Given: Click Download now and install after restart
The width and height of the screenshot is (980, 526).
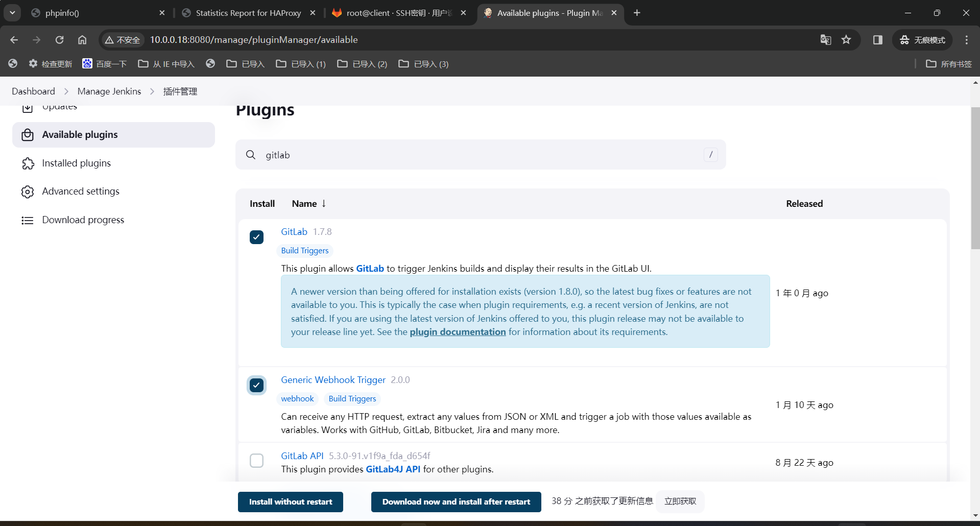Looking at the screenshot, I should pos(456,502).
